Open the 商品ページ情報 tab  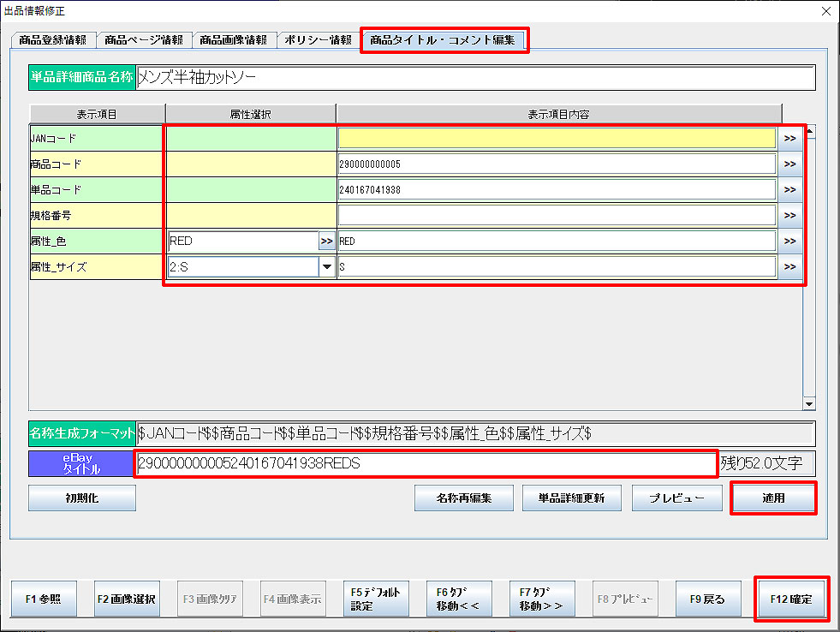pyautogui.click(x=143, y=40)
